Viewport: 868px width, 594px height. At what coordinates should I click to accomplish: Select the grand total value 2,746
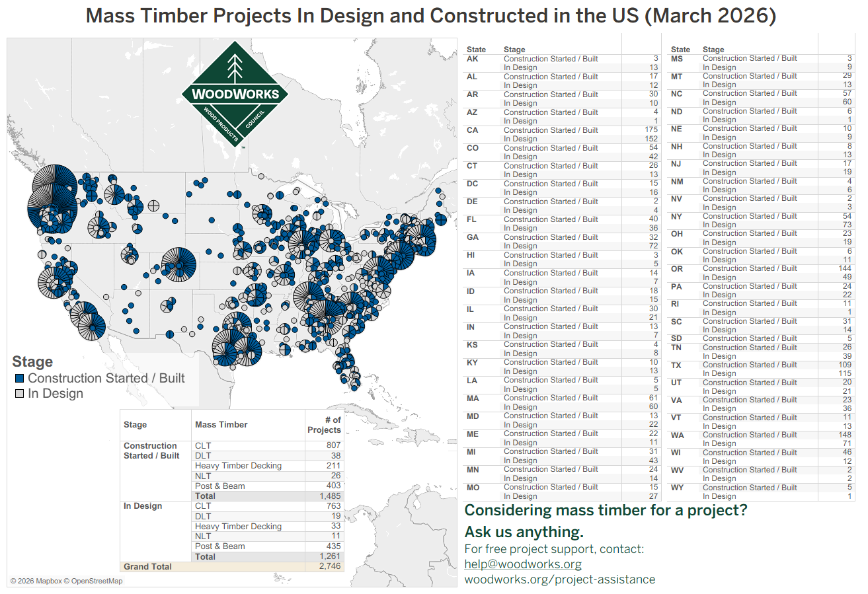[329, 566]
